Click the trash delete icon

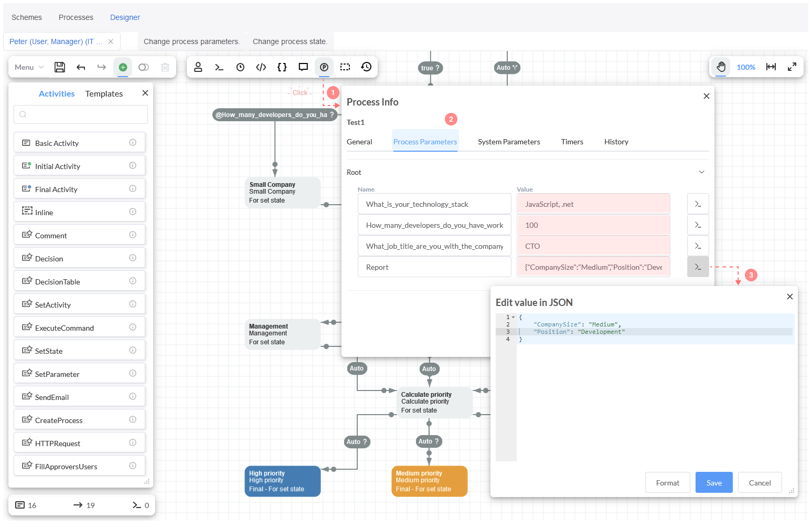click(165, 67)
